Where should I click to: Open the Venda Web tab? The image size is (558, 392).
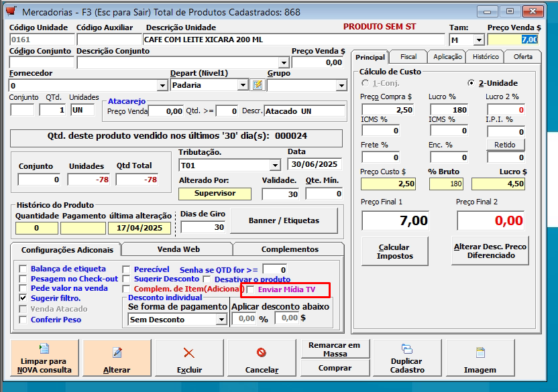(x=178, y=249)
